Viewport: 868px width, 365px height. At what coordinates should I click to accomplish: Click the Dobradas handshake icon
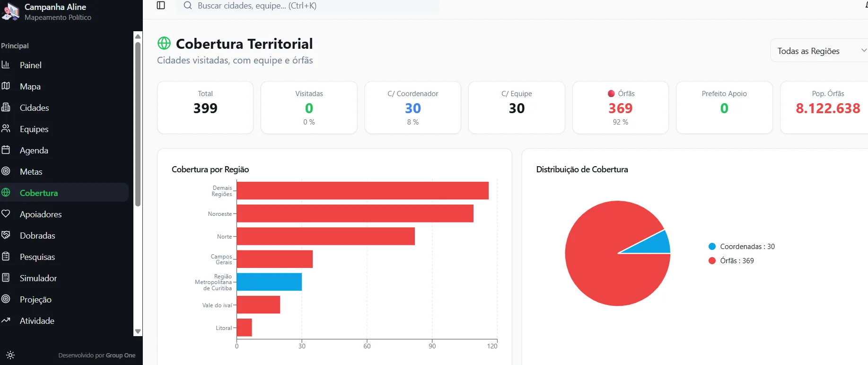[x=6, y=235]
